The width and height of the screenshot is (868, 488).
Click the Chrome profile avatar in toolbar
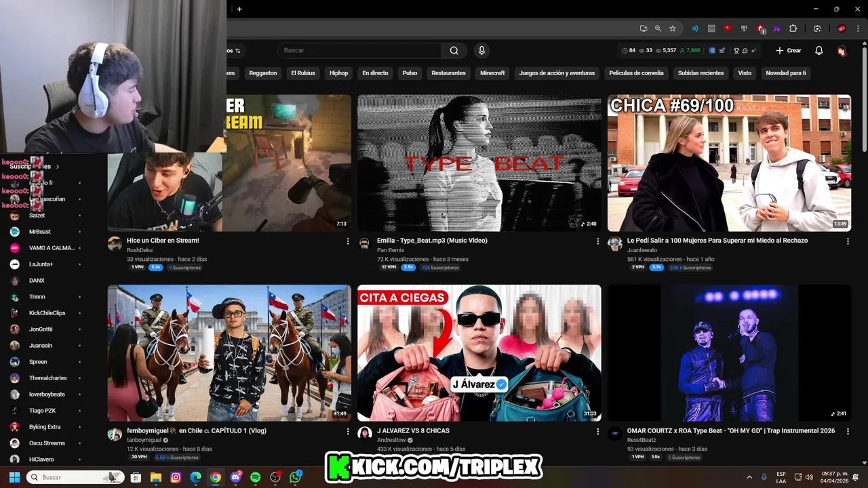click(x=842, y=28)
